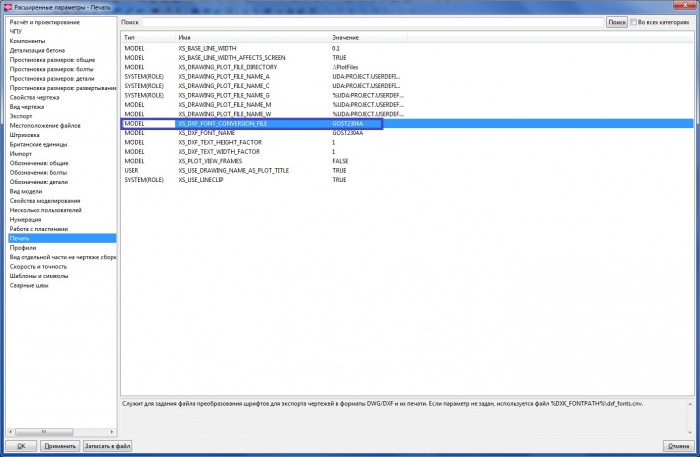Select category 'Работа с пластинами'
This screenshot has height=457, width=700.
coord(39,228)
